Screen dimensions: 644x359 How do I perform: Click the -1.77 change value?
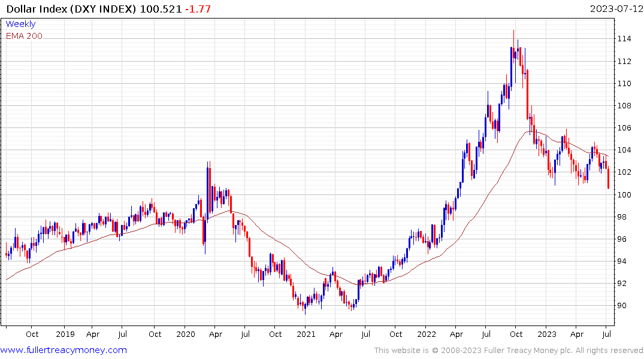pos(198,9)
